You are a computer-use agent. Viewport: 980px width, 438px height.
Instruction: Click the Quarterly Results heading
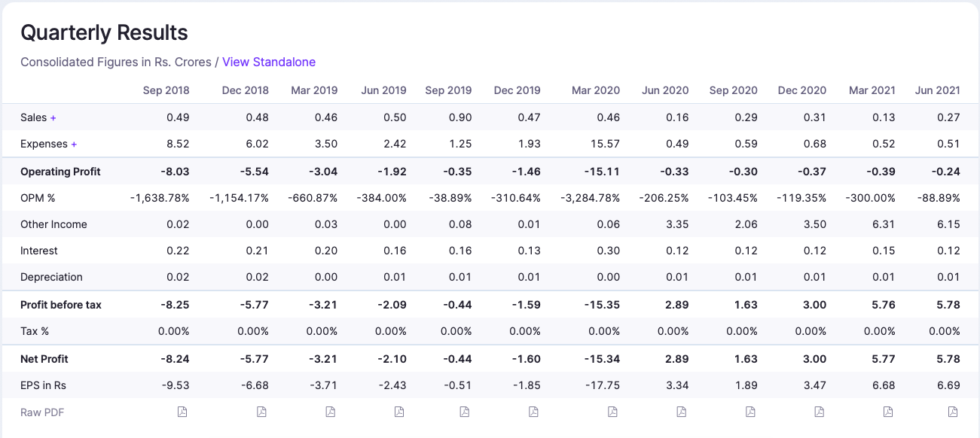click(104, 33)
